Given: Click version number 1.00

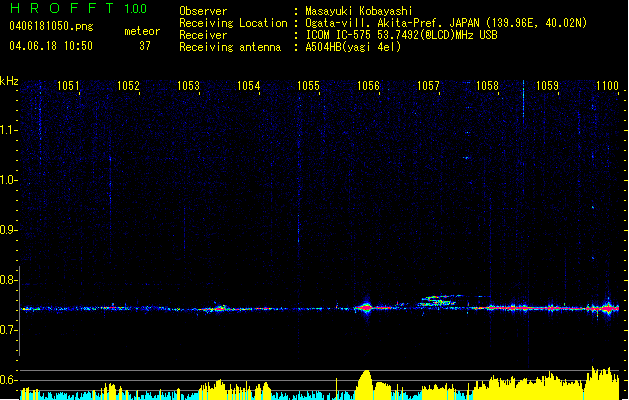Looking at the screenshot, I should tap(135, 9).
